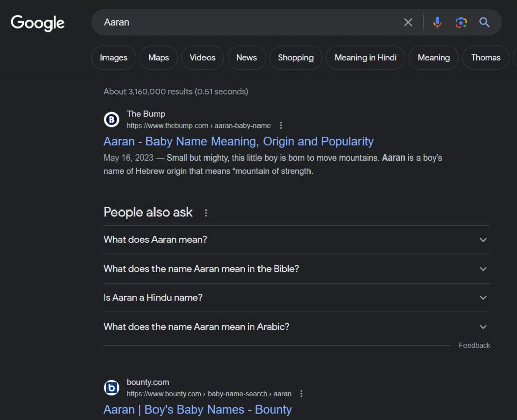Open "Aaran - Baby Name Meaning, Origin and Popularity" result
The width and height of the screenshot is (517, 420).
tap(238, 141)
